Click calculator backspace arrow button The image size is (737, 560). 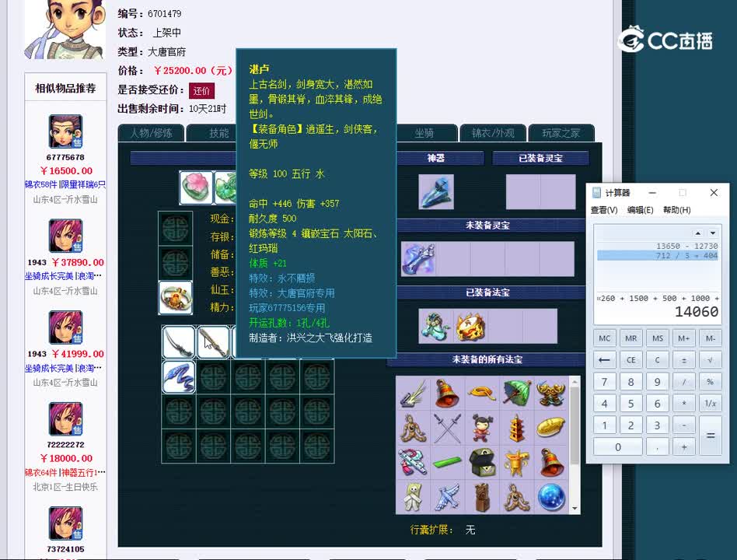click(x=605, y=360)
